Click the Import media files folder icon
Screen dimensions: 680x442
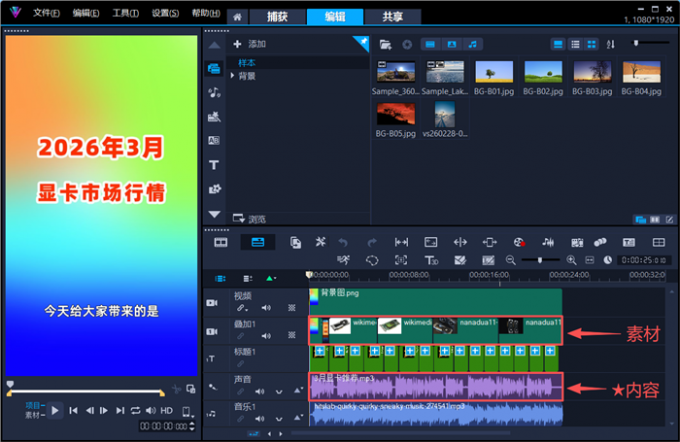point(385,44)
